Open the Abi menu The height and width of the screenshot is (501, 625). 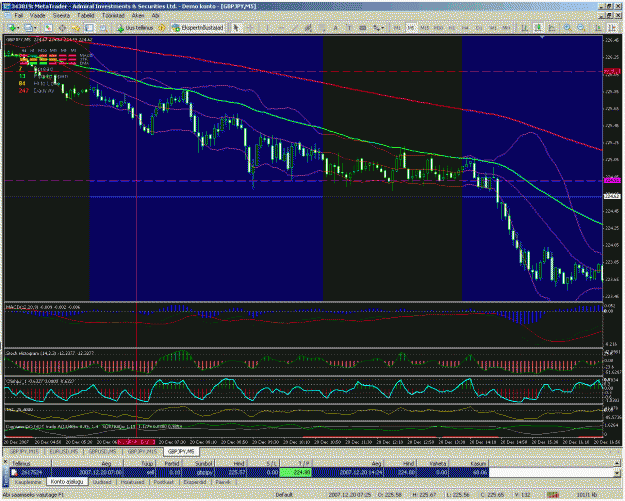click(156, 16)
